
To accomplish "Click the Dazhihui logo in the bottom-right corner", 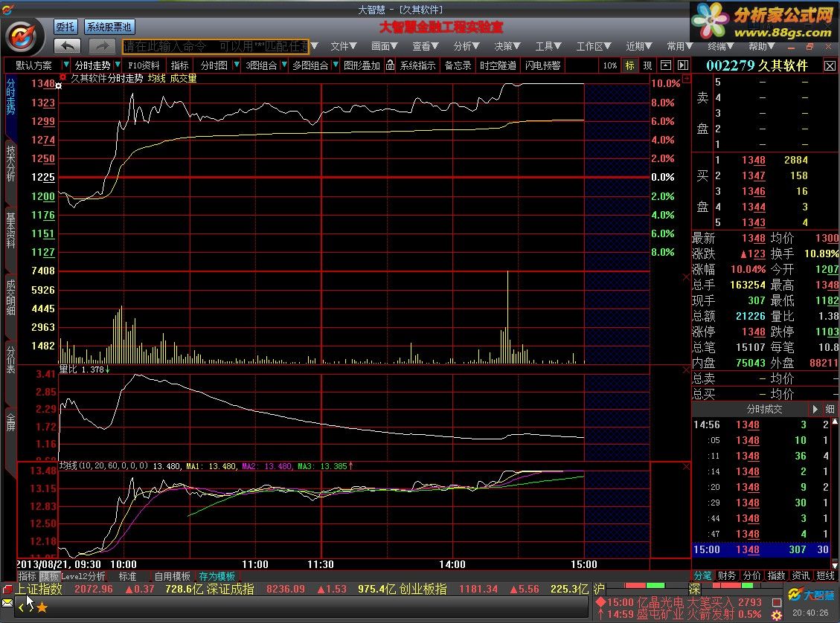I will coord(812,595).
